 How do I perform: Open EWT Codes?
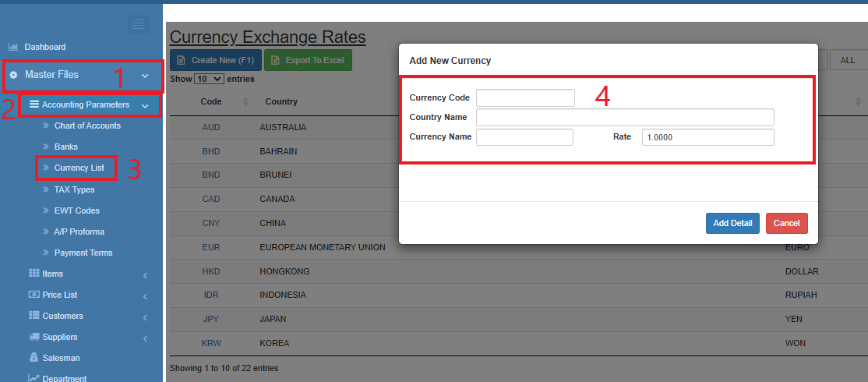click(77, 210)
